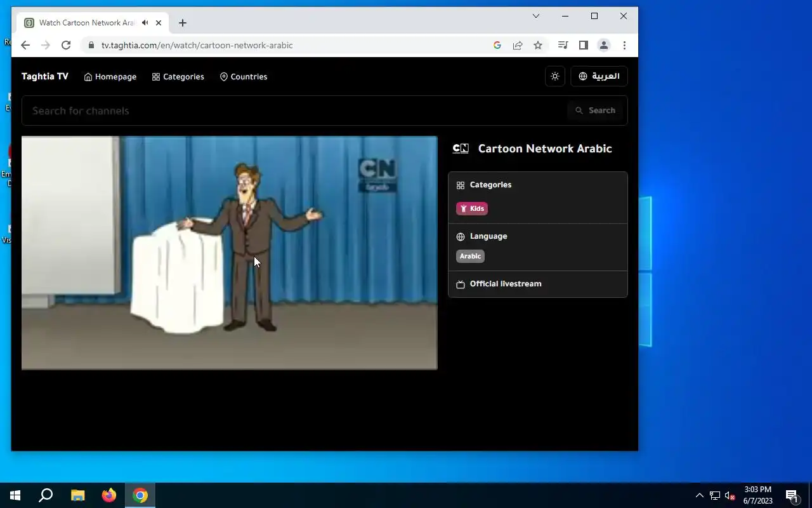
Task: Reload the current page
Action: tap(66, 45)
